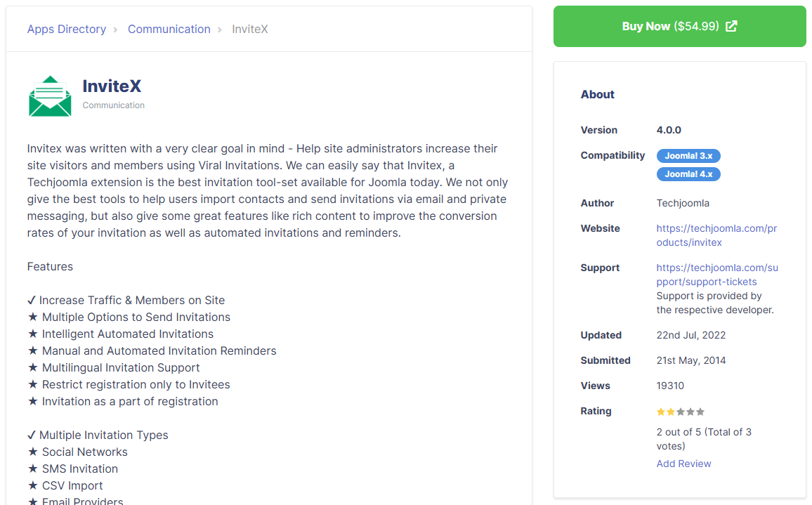Go to Apps Directory breadcrumb
Screen dimensions: 812x505
tap(67, 29)
